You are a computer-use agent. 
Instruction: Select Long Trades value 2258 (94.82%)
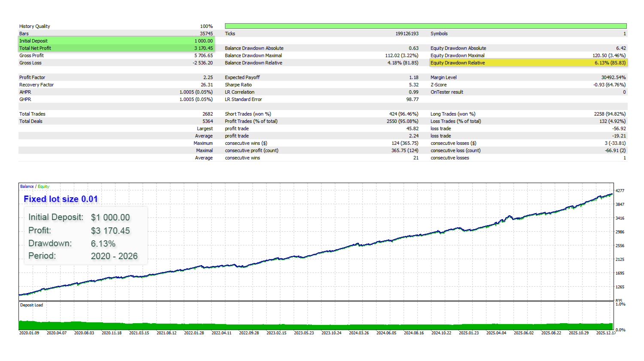click(x=610, y=114)
